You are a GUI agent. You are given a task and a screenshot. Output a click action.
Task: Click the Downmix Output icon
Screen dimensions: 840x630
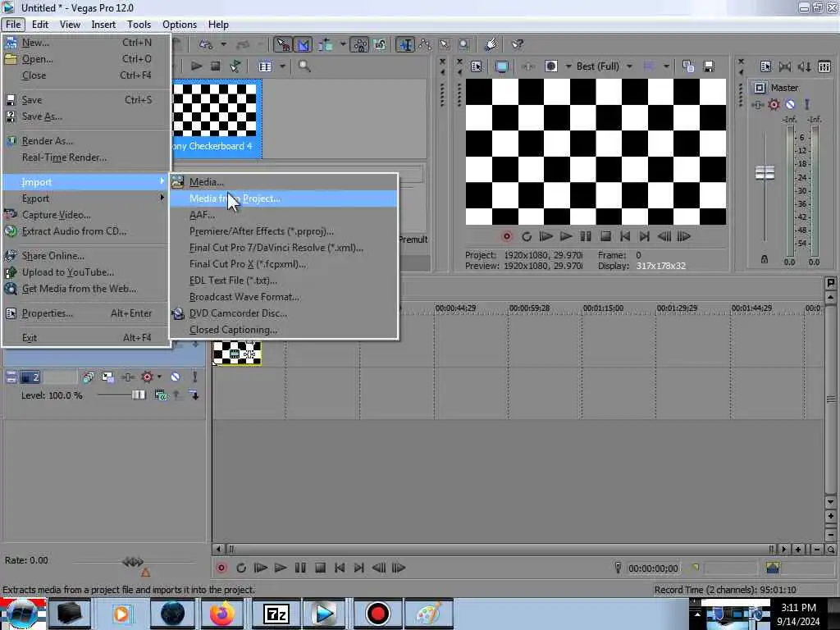(x=785, y=66)
